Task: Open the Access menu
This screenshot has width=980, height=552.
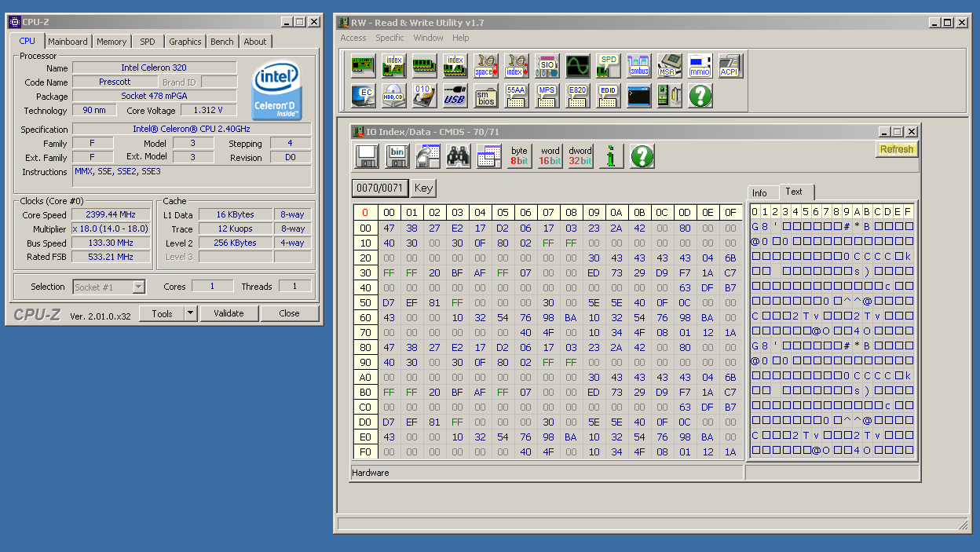Action: pos(353,38)
